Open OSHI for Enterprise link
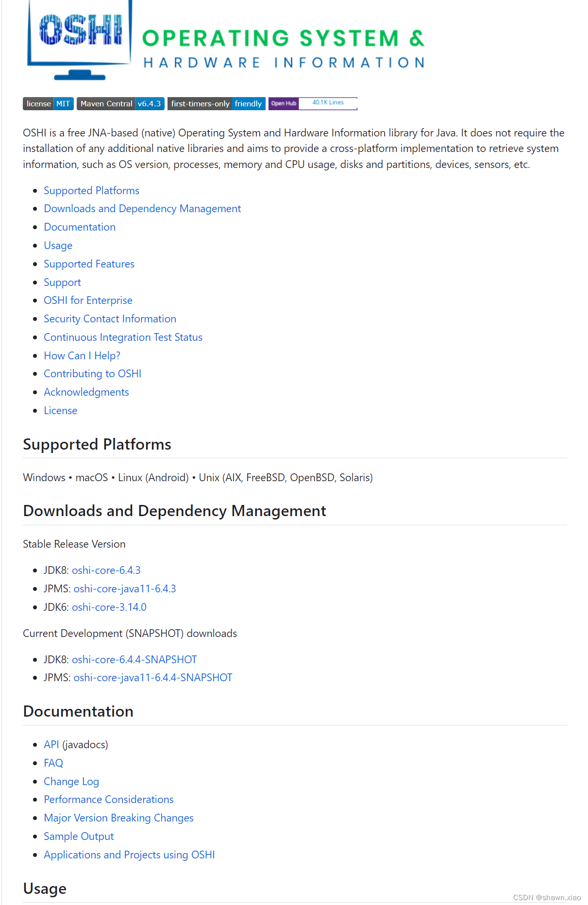Image resolution: width=588 pixels, height=905 pixels. tap(88, 301)
